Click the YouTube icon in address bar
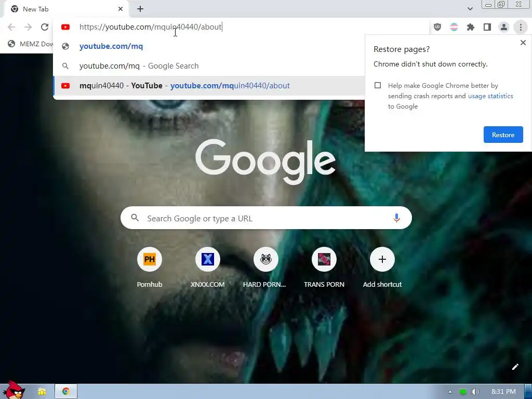The width and height of the screenshot is (532, 399). 65,27
